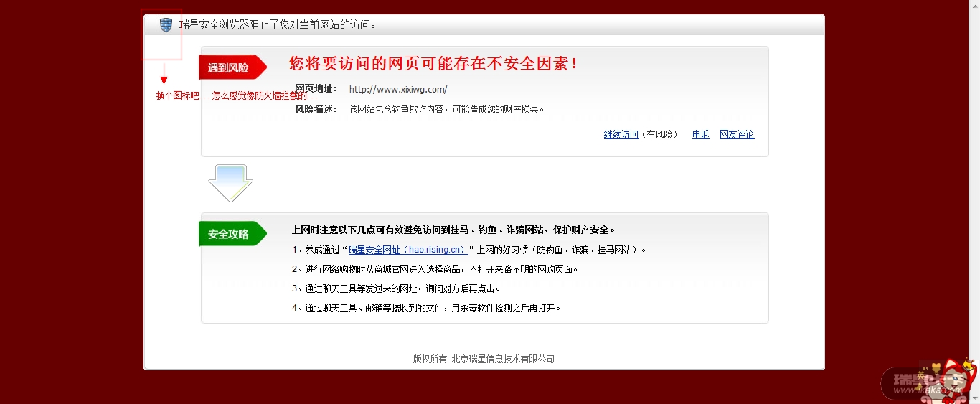Open the 申诉 appeal link
980x404 pixels.
tap(700, 134)
